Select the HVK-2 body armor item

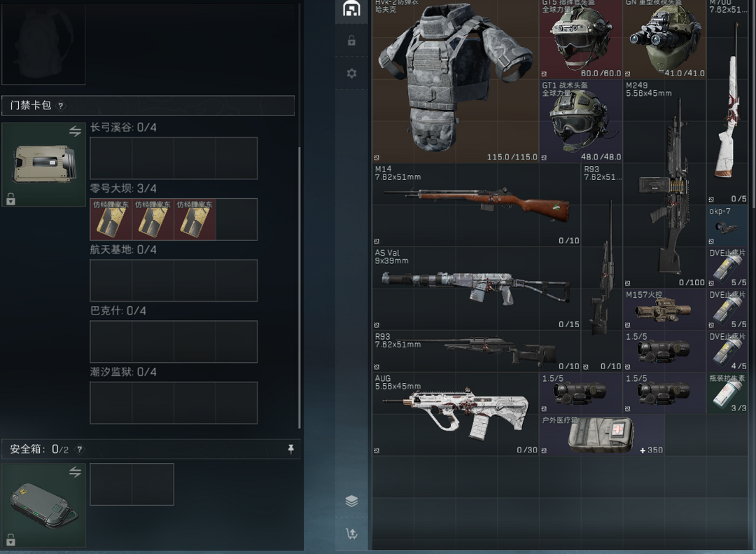(456, 81)
